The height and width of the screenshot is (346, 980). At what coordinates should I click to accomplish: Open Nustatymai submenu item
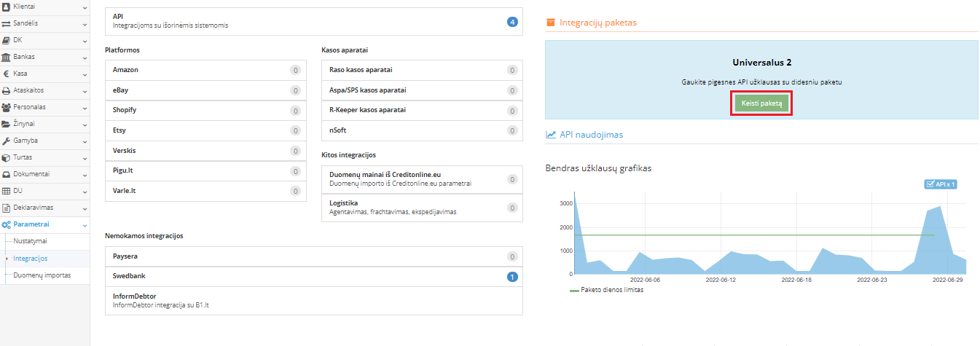click(x=30, y=240)
